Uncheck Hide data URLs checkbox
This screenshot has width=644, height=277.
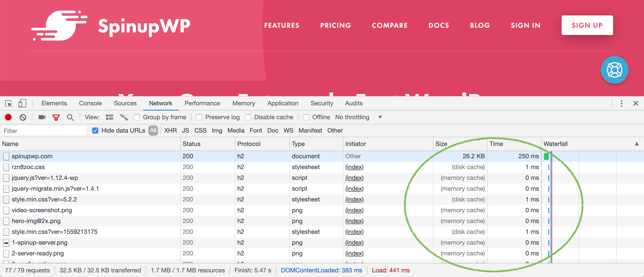click(95, 131)
